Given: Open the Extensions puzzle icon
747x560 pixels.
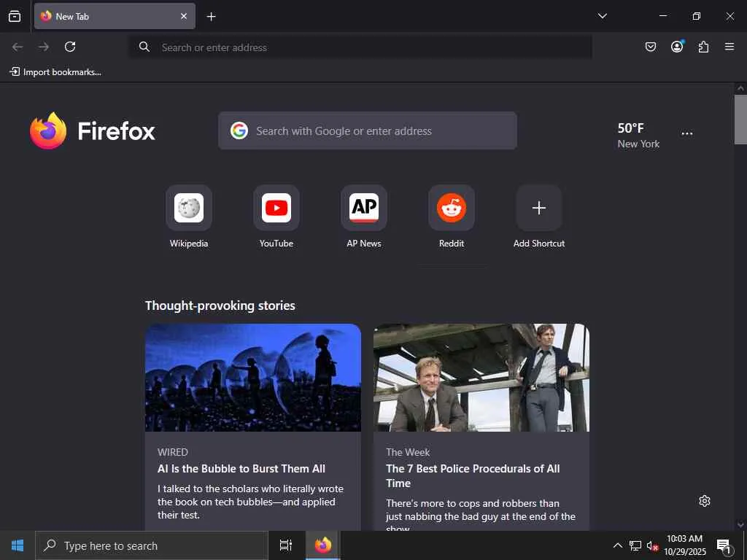Looking at the screenshot, I should (x=703, y=47).
